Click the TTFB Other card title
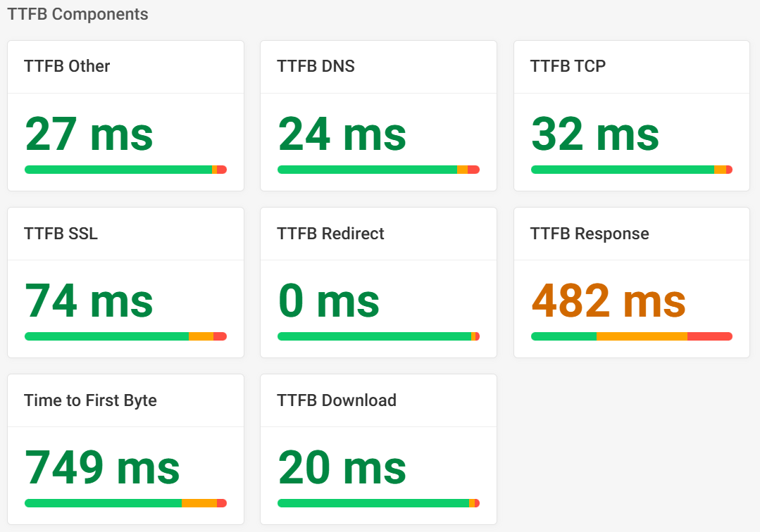The width and height of the screenshot is (760, 532). [x=68, y=66]
